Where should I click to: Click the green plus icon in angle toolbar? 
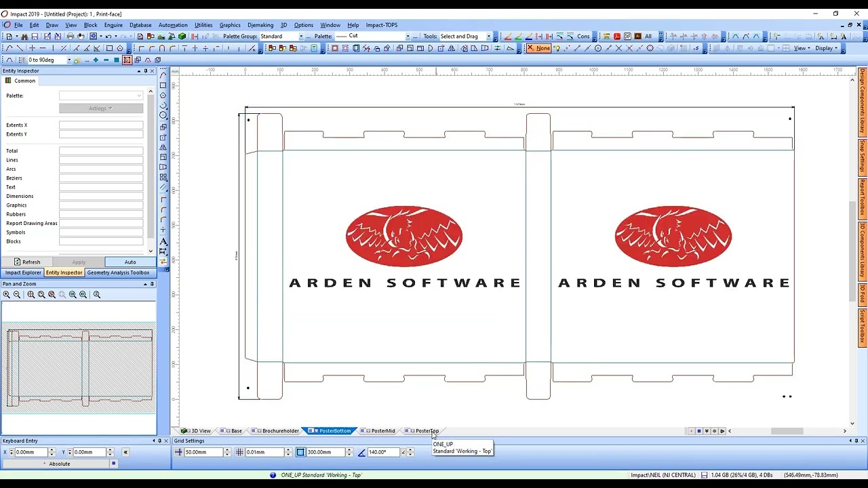point(96,60)
